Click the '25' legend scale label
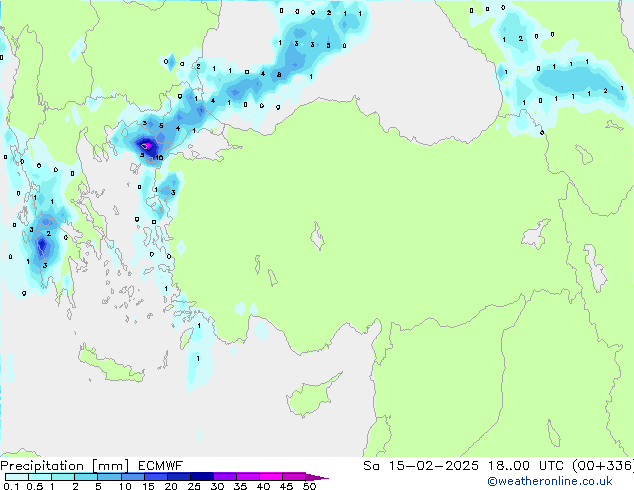Image resolution: width=634 pixels, height=490 pixels. click(x=194, y=486)
